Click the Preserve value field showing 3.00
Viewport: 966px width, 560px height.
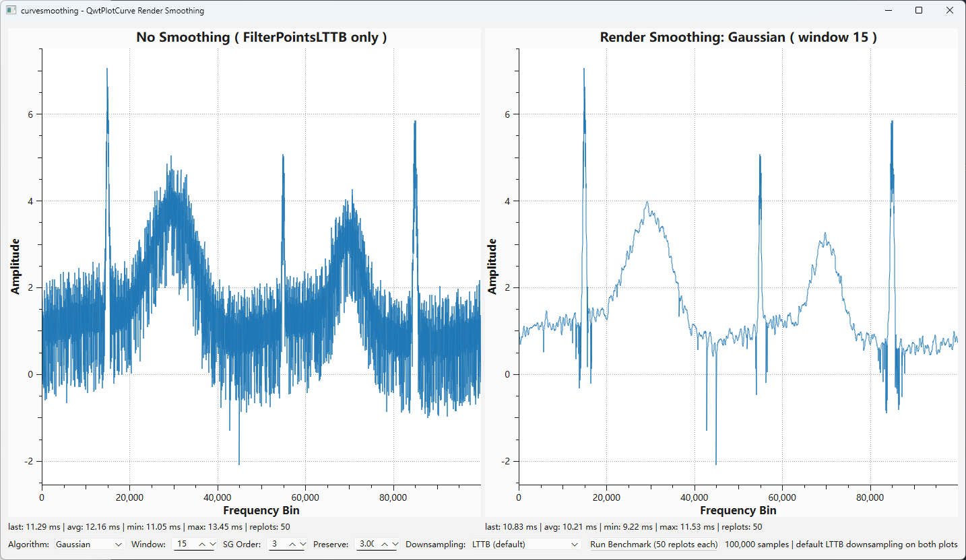[x=367, y=544]
